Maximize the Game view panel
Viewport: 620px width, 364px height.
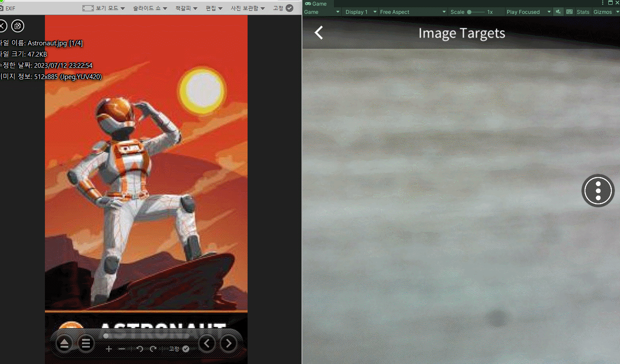[x=610, y=3]
